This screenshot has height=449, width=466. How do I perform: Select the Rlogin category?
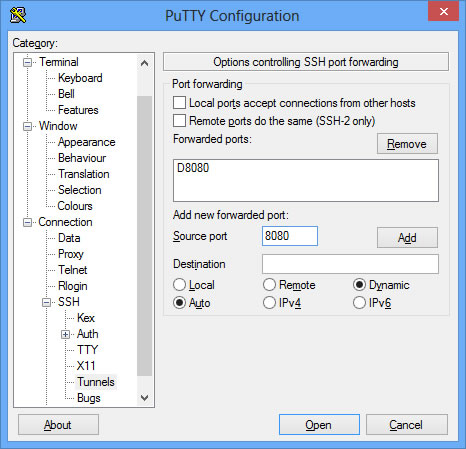click(72, 286)
